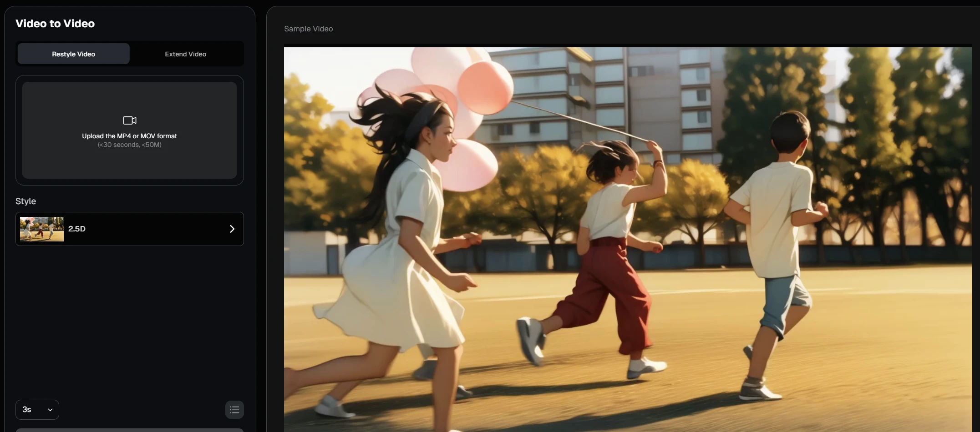Click the Sample Video preview frame

628,236
